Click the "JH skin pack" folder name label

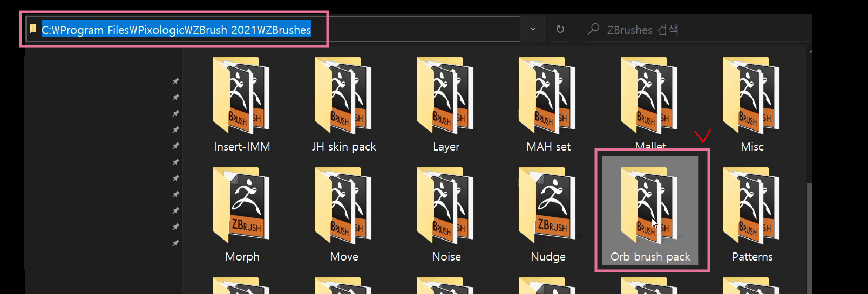click(344, 147)
